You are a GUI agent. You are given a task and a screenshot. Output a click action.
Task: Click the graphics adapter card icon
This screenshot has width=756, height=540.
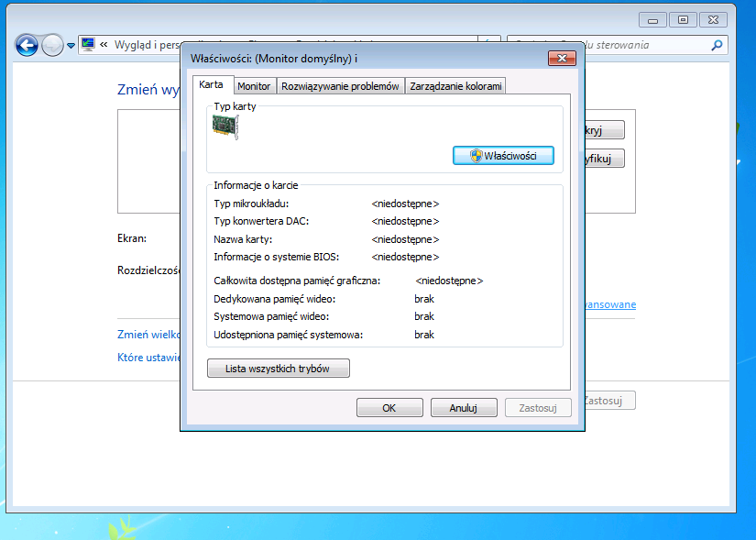pos(225,127)
